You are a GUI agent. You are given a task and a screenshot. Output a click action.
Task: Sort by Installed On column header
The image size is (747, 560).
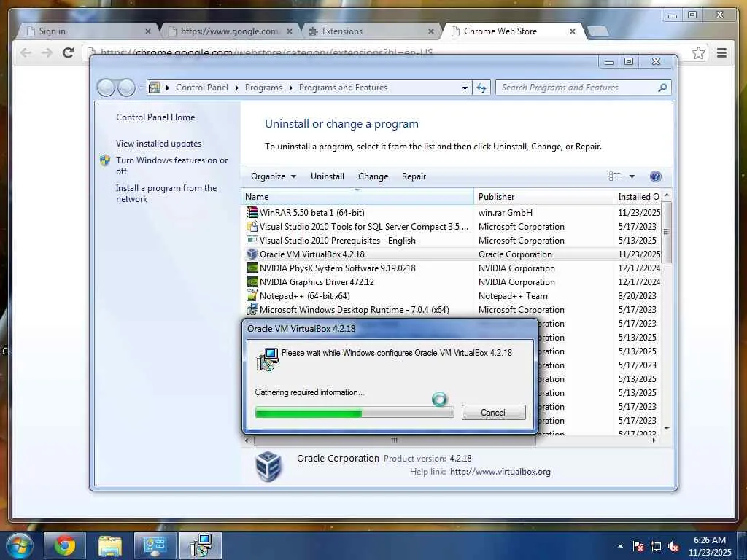(x=638, y=197)
